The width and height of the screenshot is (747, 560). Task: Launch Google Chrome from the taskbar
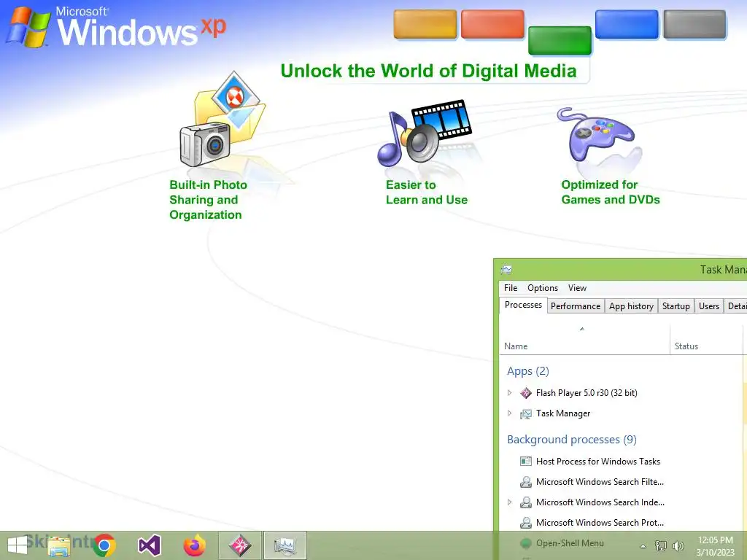click(104, 545)
